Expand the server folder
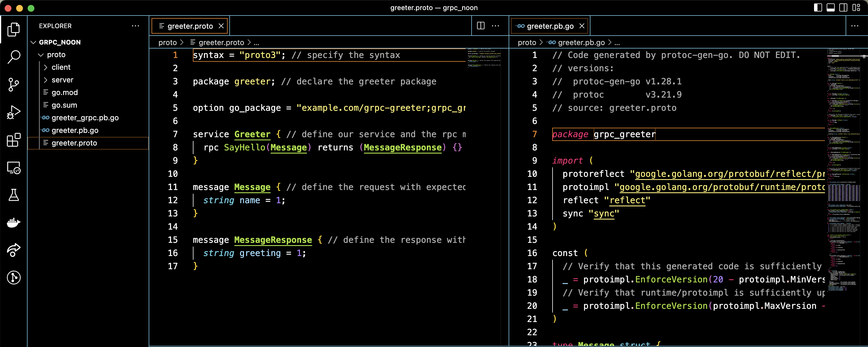Screen dimensions: 868x347 click(x=62, y=80)
